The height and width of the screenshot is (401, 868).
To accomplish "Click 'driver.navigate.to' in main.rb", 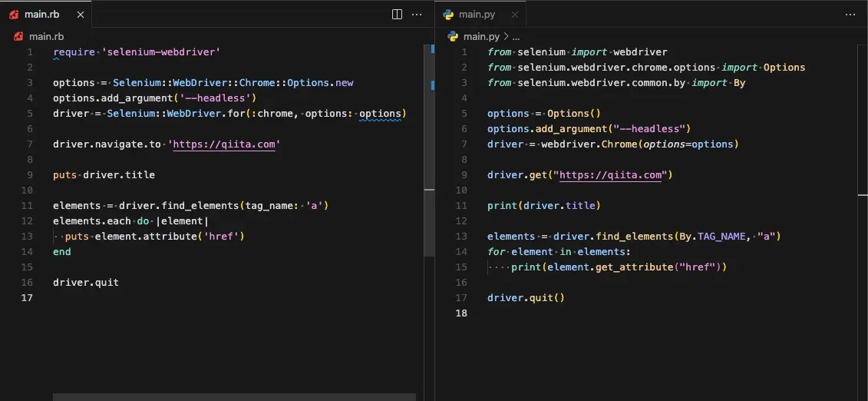I will coord(107,144).
